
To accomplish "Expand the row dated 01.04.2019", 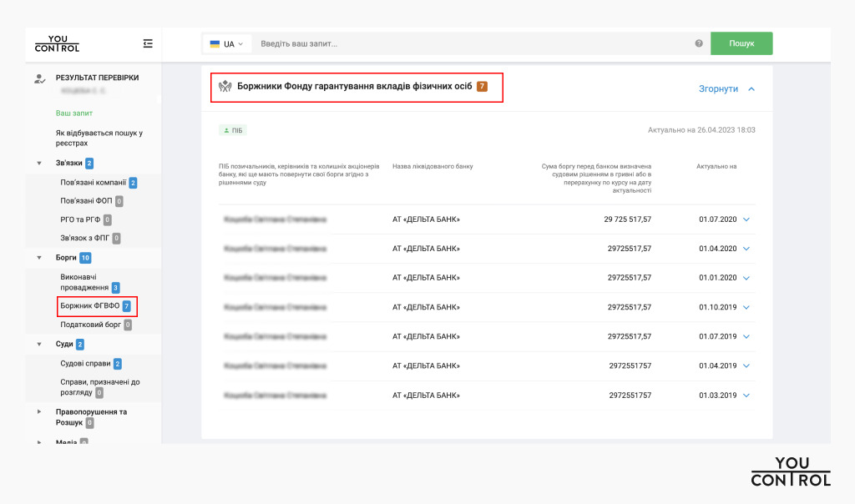I will [746, 366].
